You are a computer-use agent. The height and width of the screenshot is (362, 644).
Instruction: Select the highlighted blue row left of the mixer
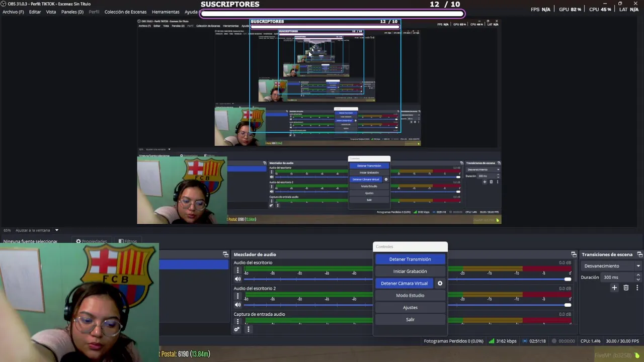(x=194, y=265)
